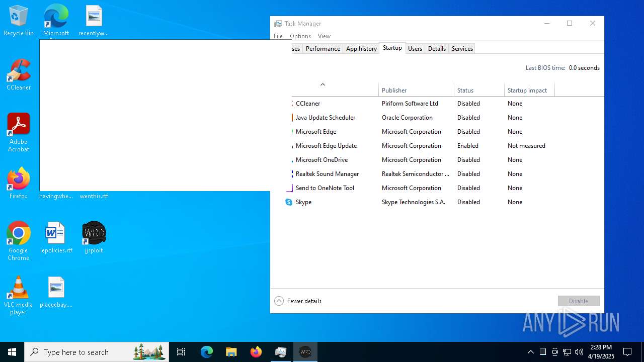Viewport: 644px width, 362px height.
Task: Switch to the Details tab
Action: pyautogui.click(x=437, y=49)
